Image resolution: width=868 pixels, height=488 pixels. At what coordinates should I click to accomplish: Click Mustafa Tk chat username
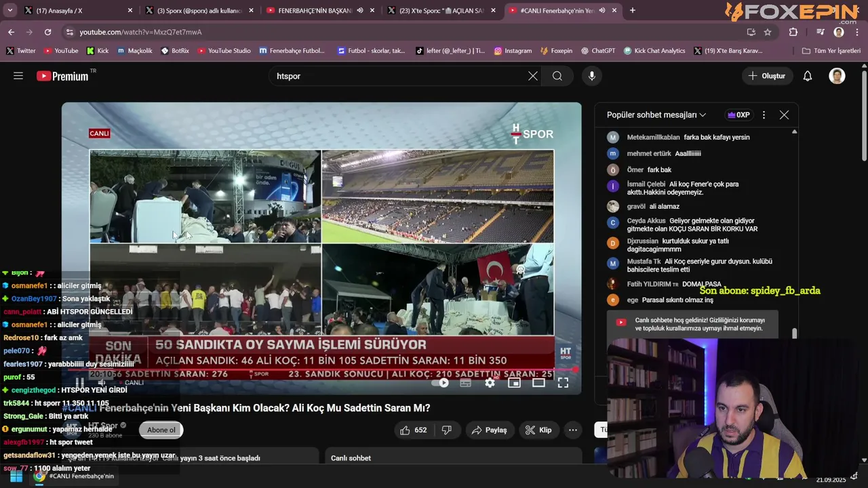click(644, 262)
